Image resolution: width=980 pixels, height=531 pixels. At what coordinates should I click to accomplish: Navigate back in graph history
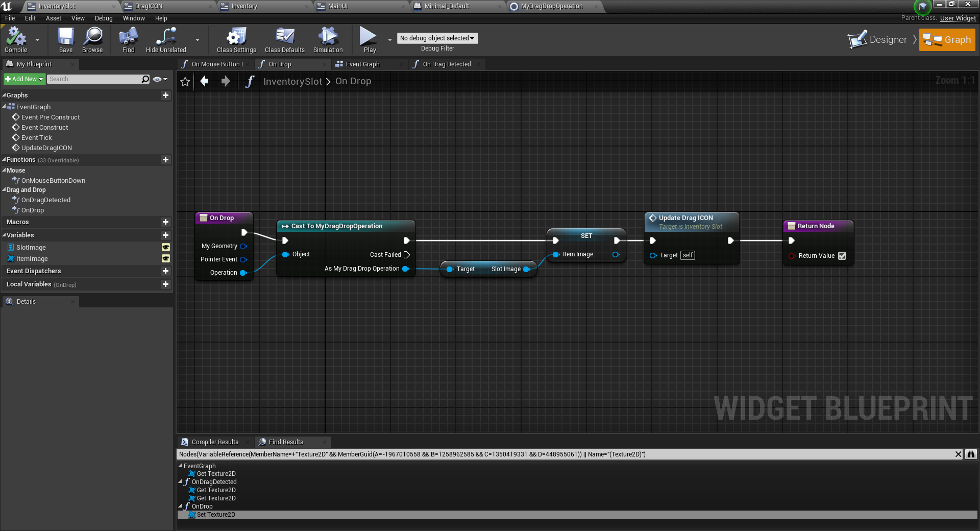point(205,81)
